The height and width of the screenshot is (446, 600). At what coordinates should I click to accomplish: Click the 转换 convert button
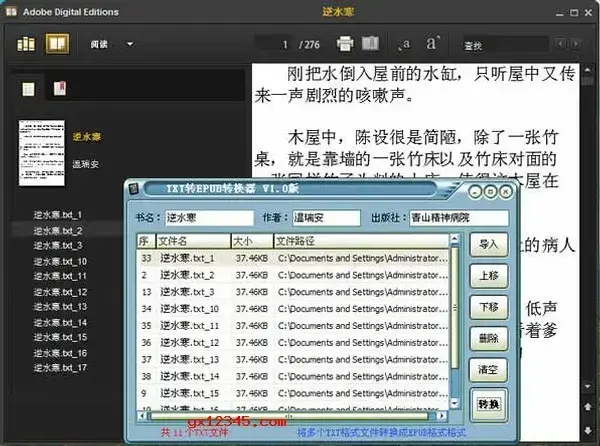[x=489, y=404]
